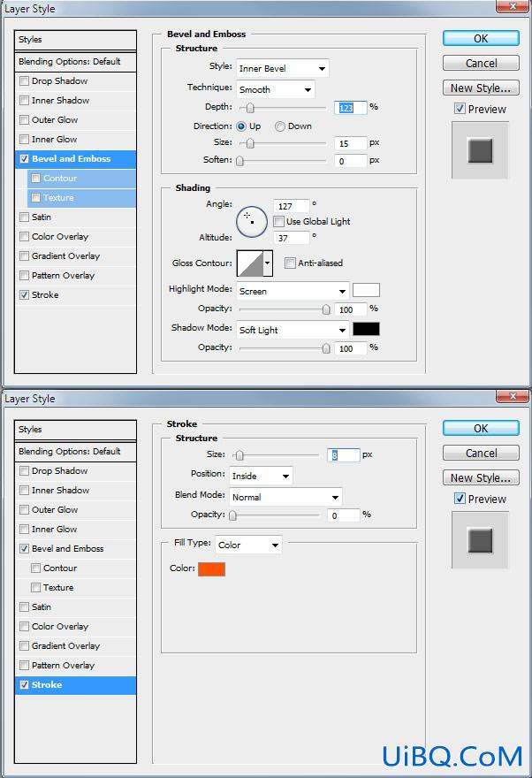Viewport: 532px width, 778px height.
Task: Check the highlighted Texture sub-option in top dialog
Action: 35,197
